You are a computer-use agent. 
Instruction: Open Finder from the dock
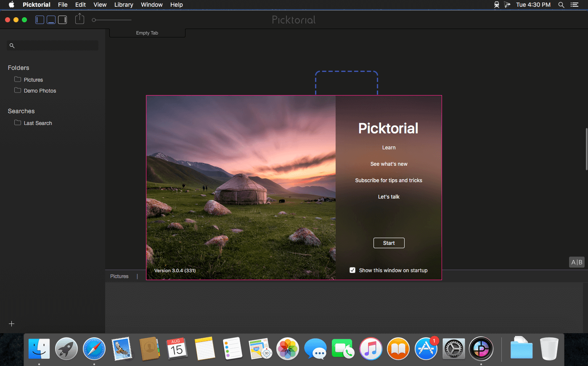point(39,349)
